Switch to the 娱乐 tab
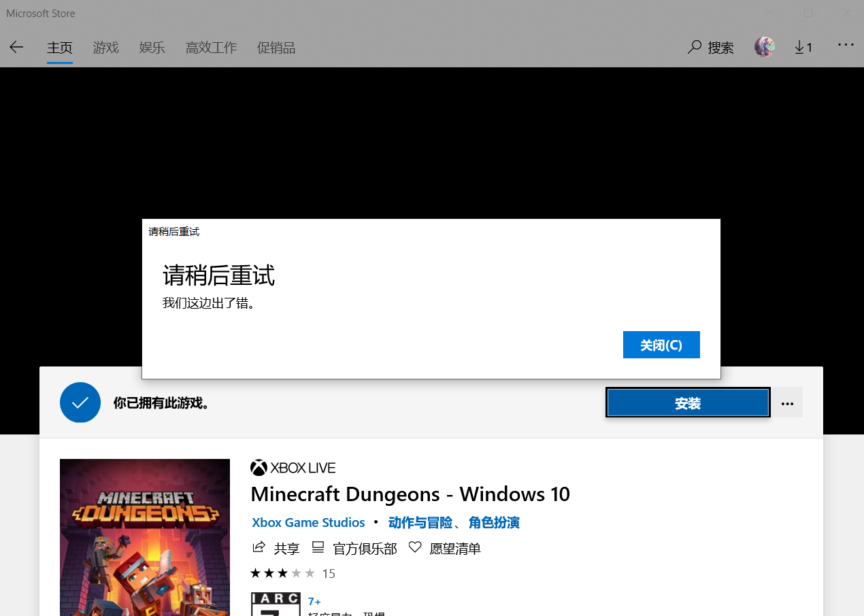 152,48
